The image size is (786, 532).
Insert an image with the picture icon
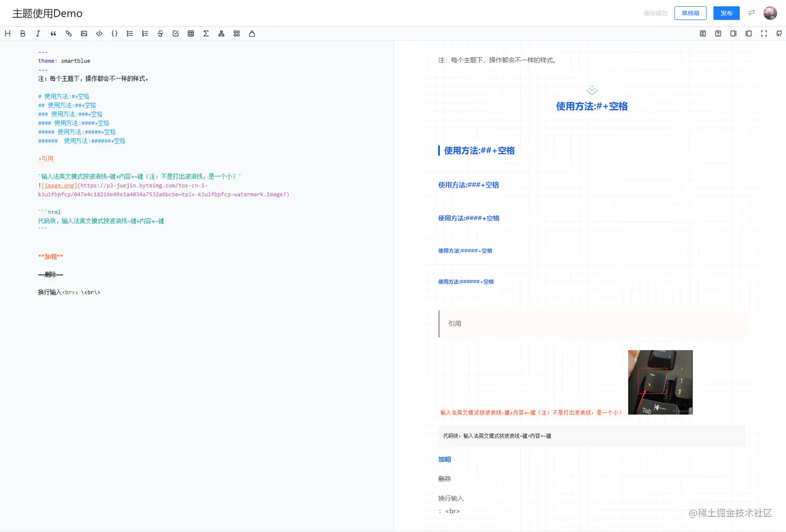click(x=84, y=33)
